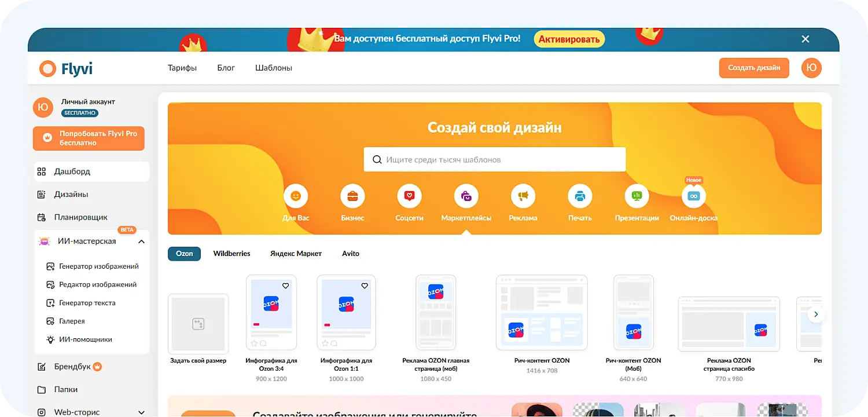Open the Шаблоны menu item

tap(274, 68)
